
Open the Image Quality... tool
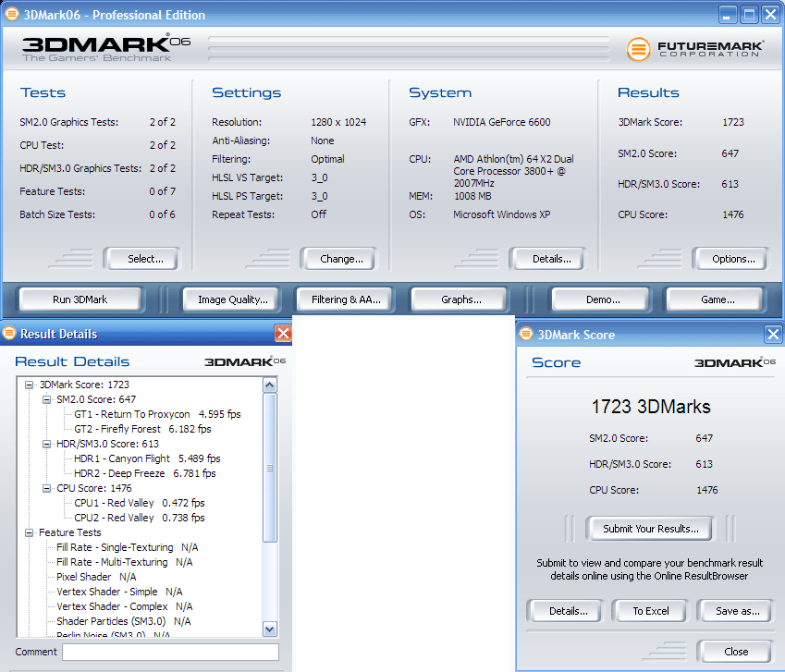pos(231,299)
